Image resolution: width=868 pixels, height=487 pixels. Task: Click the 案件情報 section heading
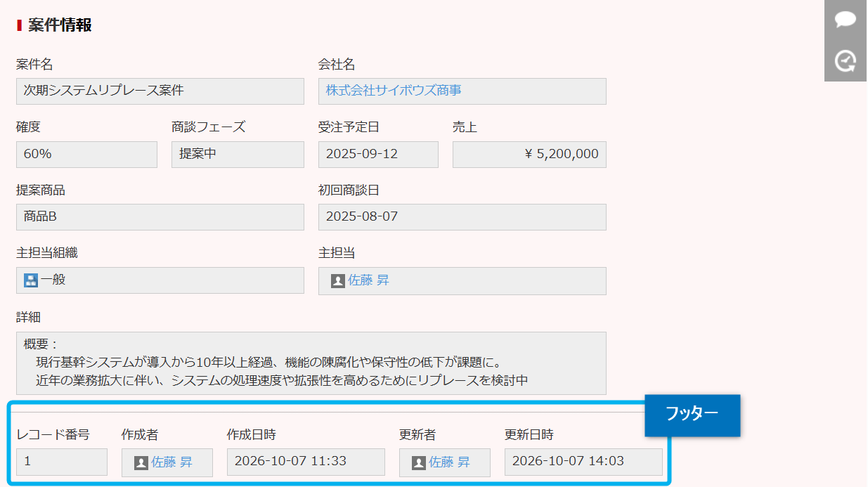pyautogui.click(x=60, y=26)
